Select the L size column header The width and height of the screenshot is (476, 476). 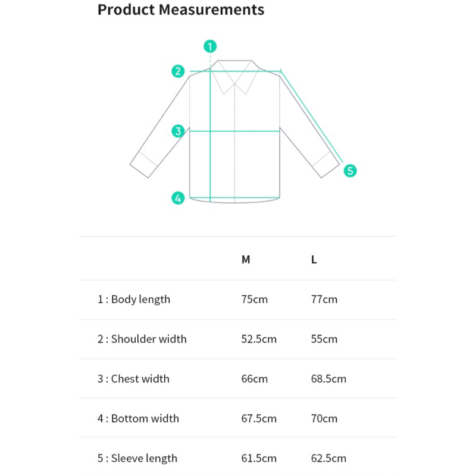tap(314, 260)
